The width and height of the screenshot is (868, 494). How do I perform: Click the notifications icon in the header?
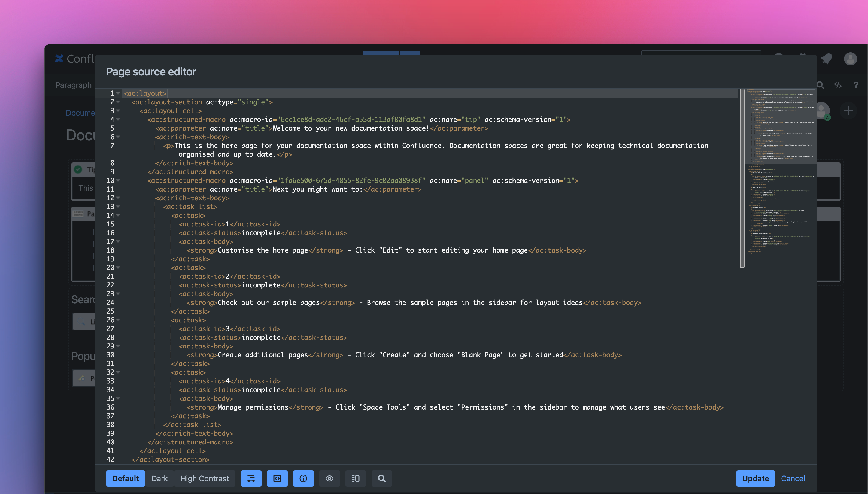pyautogui.click(x=827, y=59)
